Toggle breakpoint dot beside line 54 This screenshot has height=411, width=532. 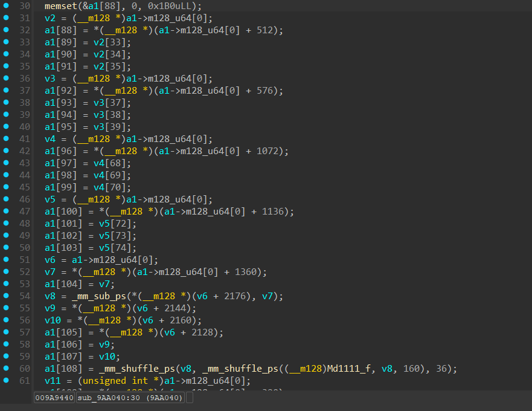[6, 296]
